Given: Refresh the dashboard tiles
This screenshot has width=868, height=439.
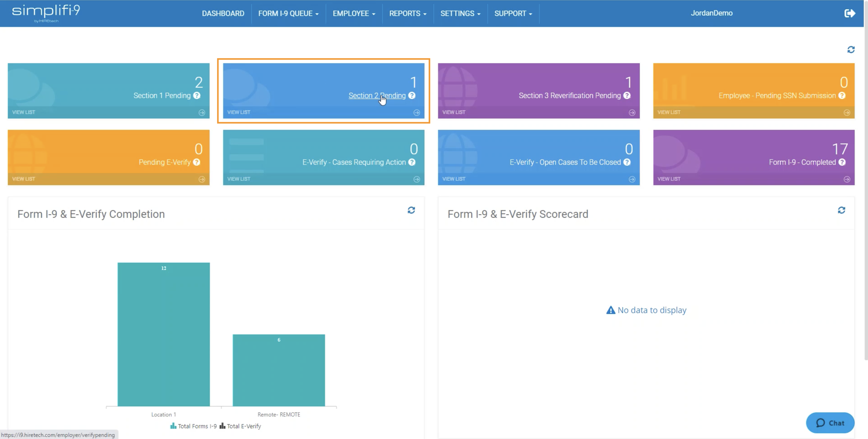Looking at the screenshot, I should coord(851,50).
